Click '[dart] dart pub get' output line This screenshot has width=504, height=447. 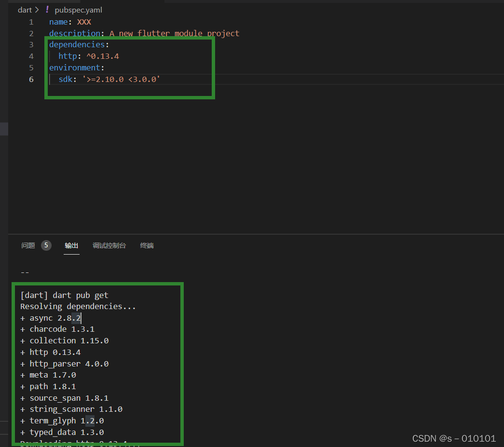pos(64,295)
